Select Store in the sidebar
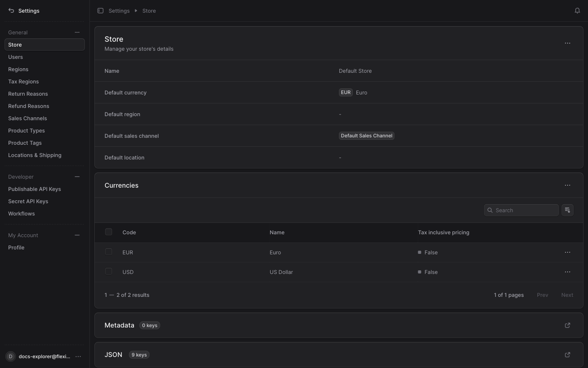Screen dimensions: 588x368 click(x=45, y=45)
